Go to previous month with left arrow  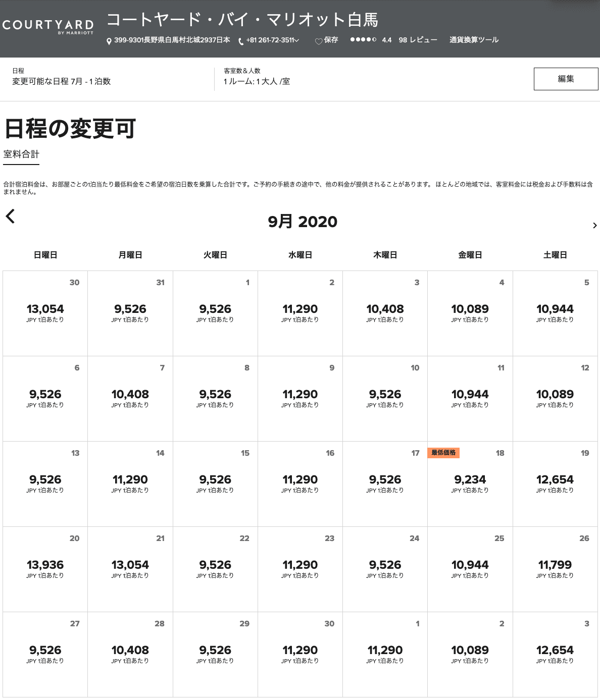[10, 217]
